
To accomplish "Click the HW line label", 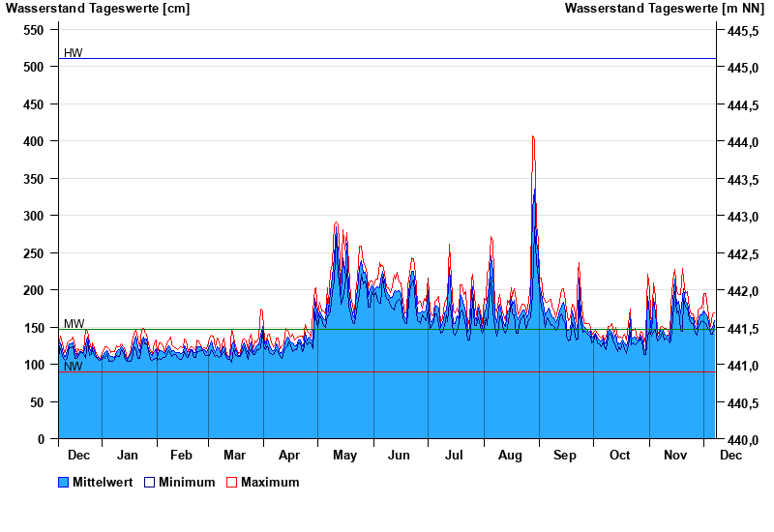I will [74, 52].
